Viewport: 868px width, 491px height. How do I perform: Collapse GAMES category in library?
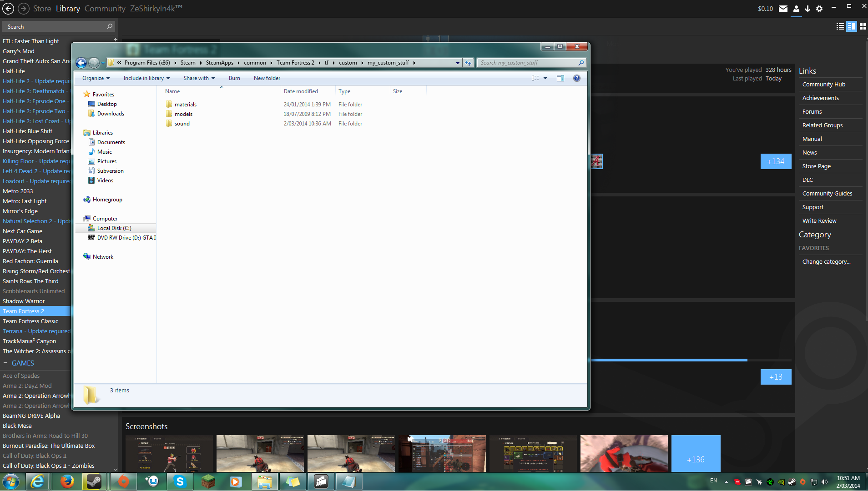5,363
